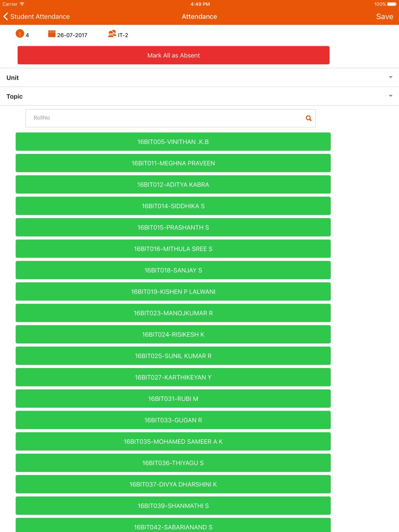399x532 pixels.
Task: Expand the Unit dropdown
Action: (x=199, y=77)
